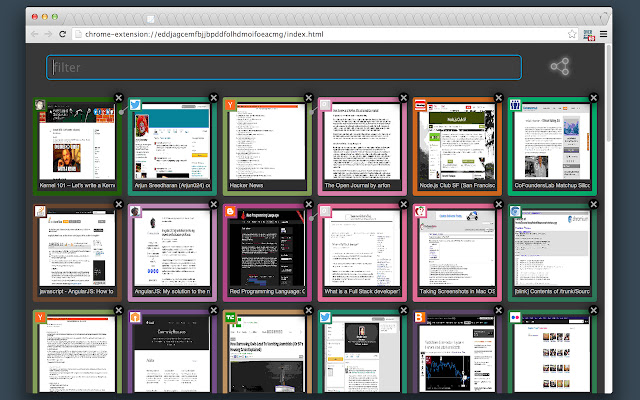Click the Apple favicon on Taking Screenshots tile
The height and width of the screenshot is (400, 640).
point(420,211)
